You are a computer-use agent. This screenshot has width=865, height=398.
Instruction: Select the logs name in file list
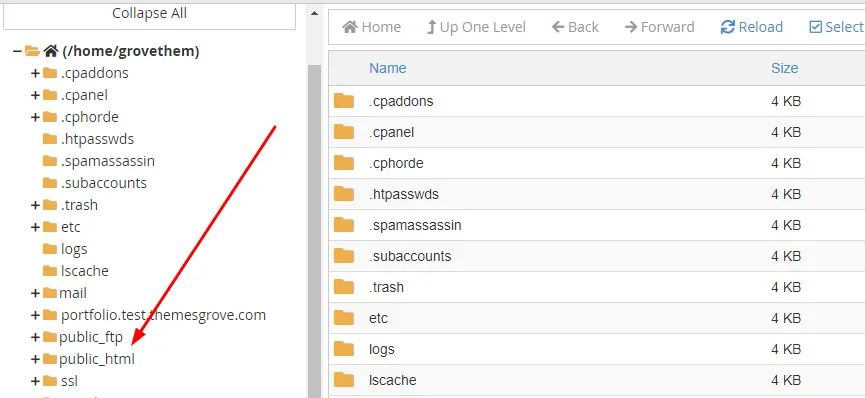tap(382, 349)
